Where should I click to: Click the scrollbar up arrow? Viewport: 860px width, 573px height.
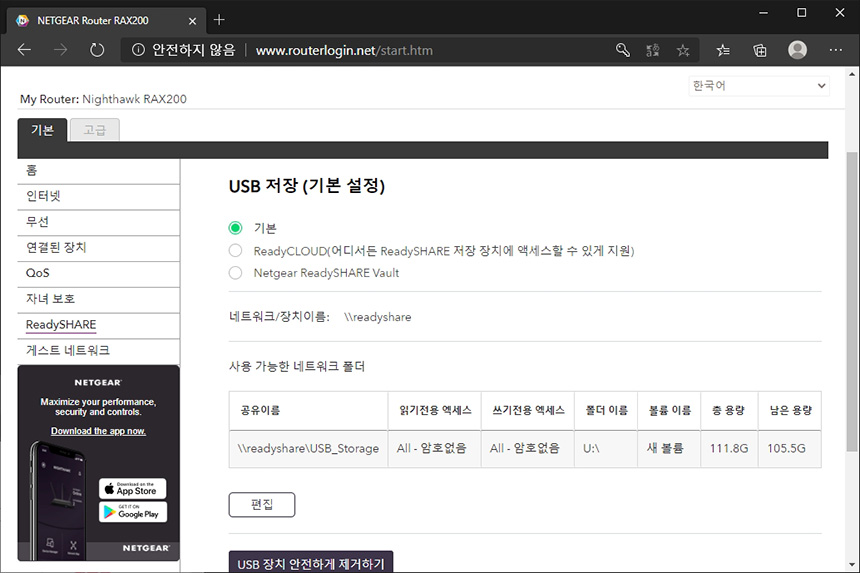tap(852, 73)
